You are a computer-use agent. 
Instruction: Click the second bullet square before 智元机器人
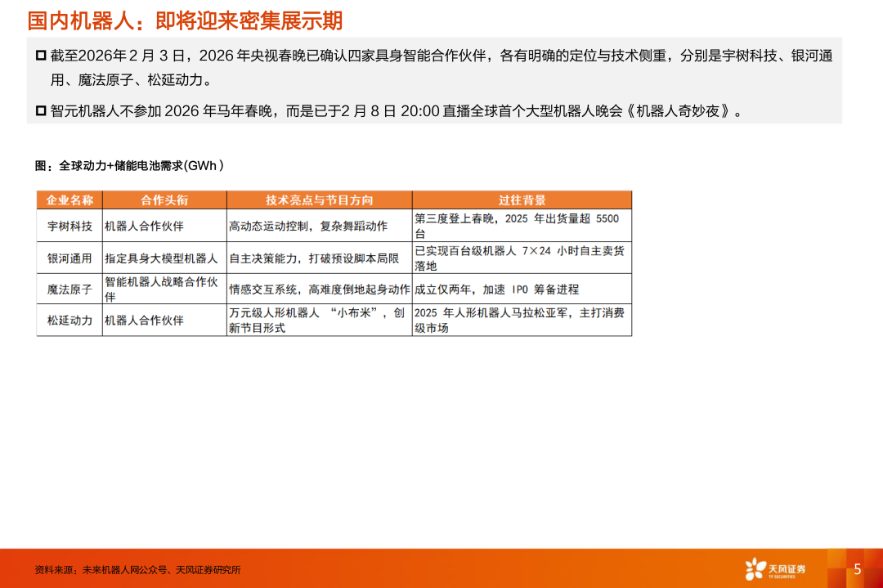(41, 110)
